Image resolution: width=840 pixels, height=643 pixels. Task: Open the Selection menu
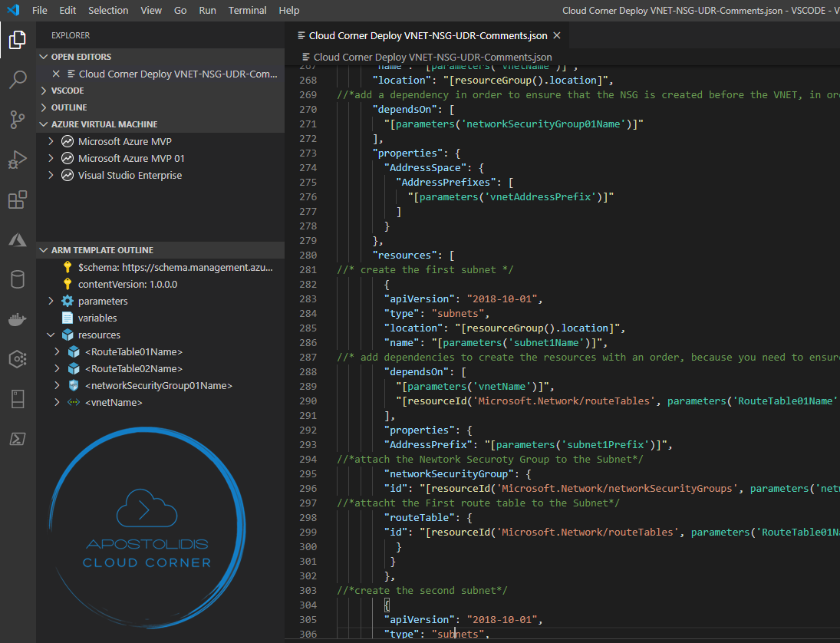[x=108, y=10]
